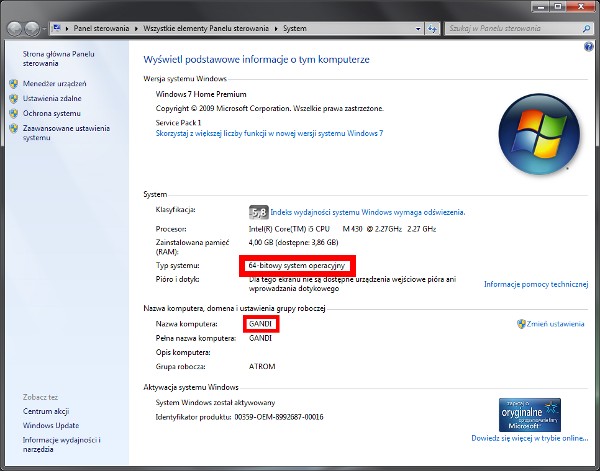
Task: Click shield icon next to Ochrona systemu
Action: [x=14, y=114]
